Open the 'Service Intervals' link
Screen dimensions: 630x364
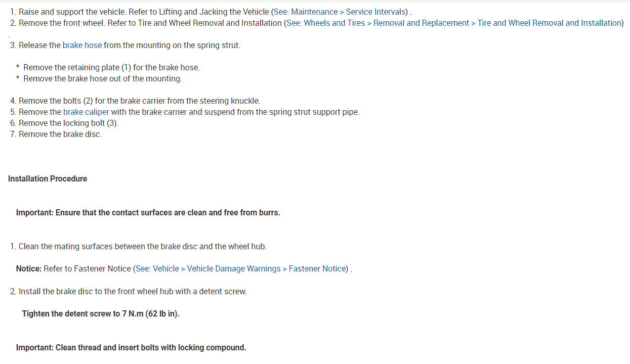376,12
